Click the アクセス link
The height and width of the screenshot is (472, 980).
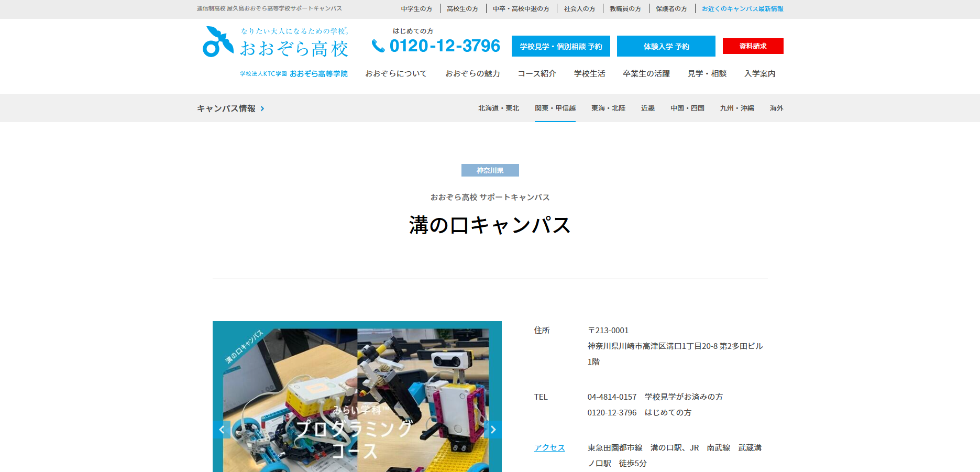(549, 447)
